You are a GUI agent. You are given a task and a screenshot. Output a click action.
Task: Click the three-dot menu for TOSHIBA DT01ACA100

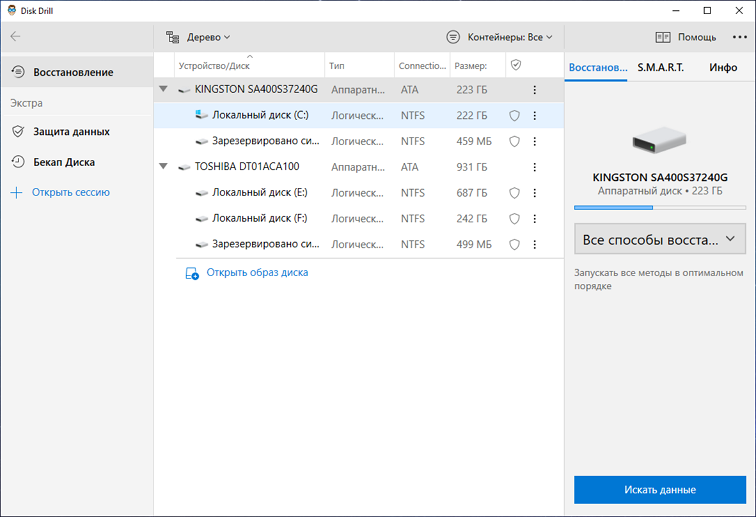click(x=534, y=167)
